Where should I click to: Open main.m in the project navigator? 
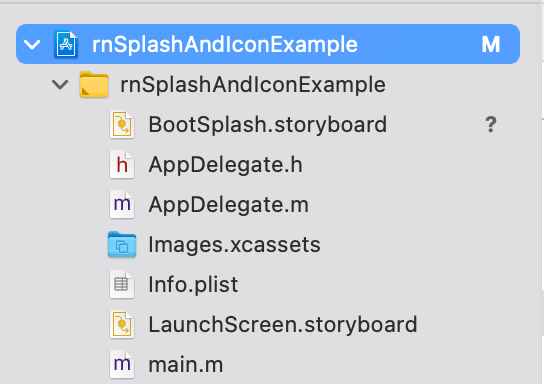pos(186,365)
